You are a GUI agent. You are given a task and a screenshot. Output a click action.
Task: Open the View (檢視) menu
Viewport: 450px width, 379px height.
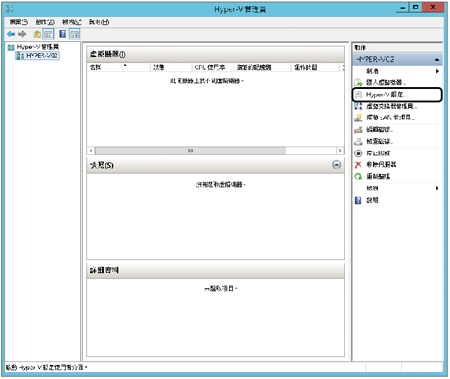click(x=72, y=22)
